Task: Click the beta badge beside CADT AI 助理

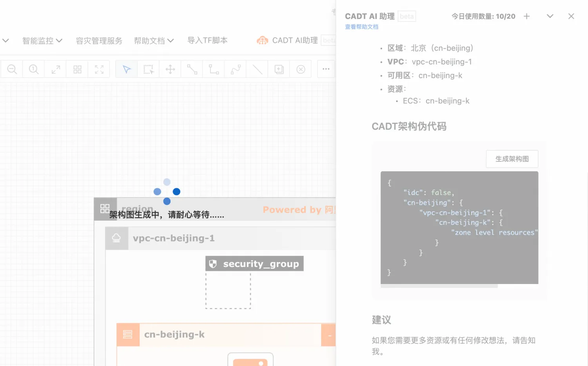Action: (407, 16)
